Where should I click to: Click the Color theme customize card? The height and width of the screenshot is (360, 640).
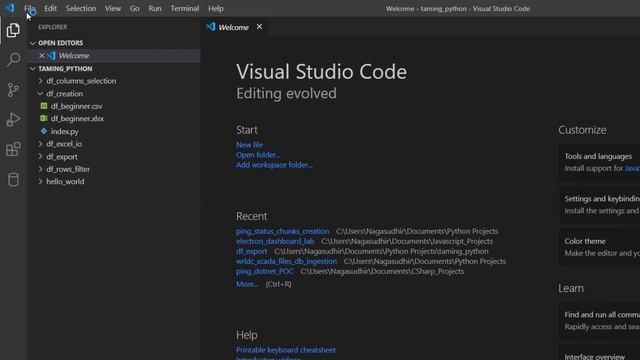point(599,247)
